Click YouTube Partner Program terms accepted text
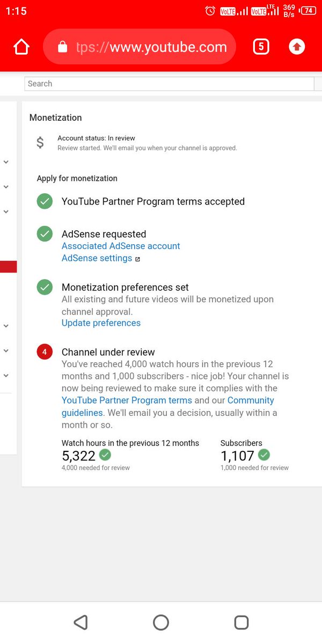 pos(153,202)
